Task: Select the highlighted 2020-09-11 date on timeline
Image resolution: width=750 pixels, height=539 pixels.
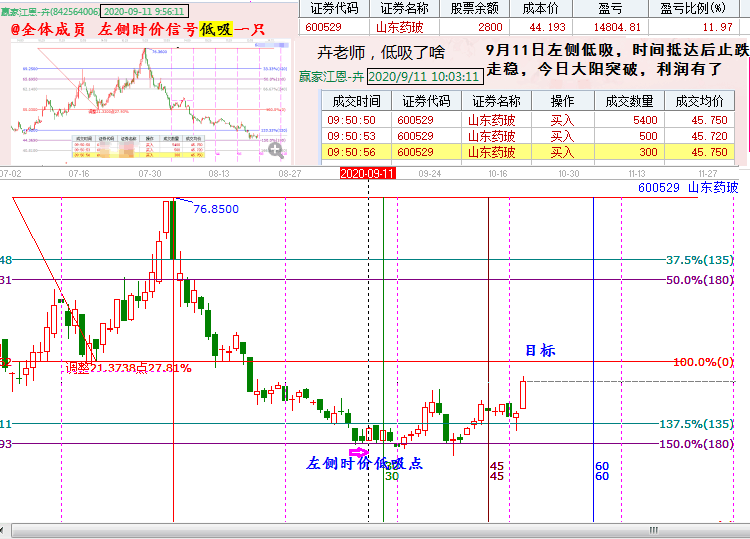Action: click(x=368, y=173)
